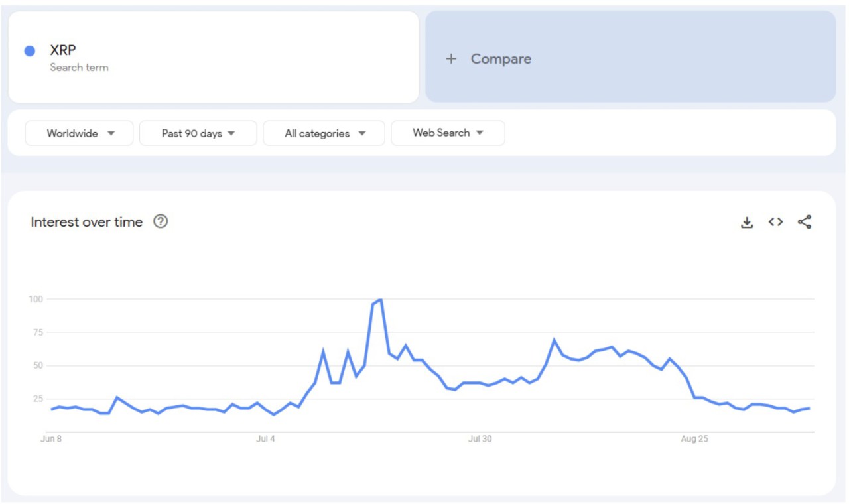Click the Search term label under XRP
This screenshot has height=504, width=849.
click(79, 68)
